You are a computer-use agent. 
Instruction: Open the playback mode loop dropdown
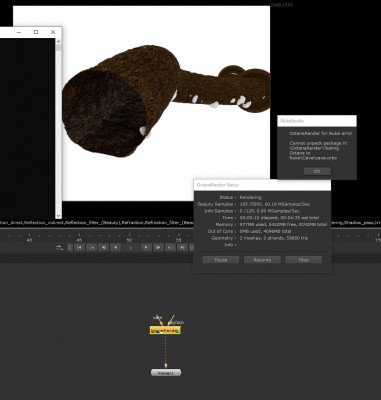pyautogui.click(x=60, y=248)
